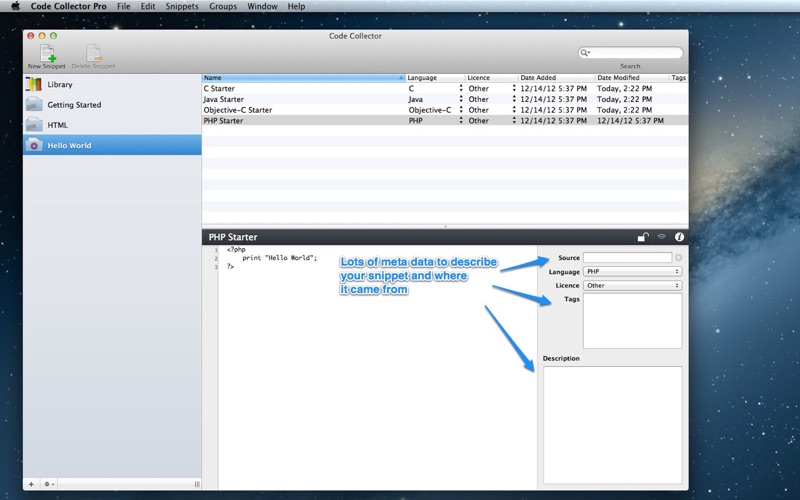
Task: Select the C Starter snippet row
Action: point(445,88)
